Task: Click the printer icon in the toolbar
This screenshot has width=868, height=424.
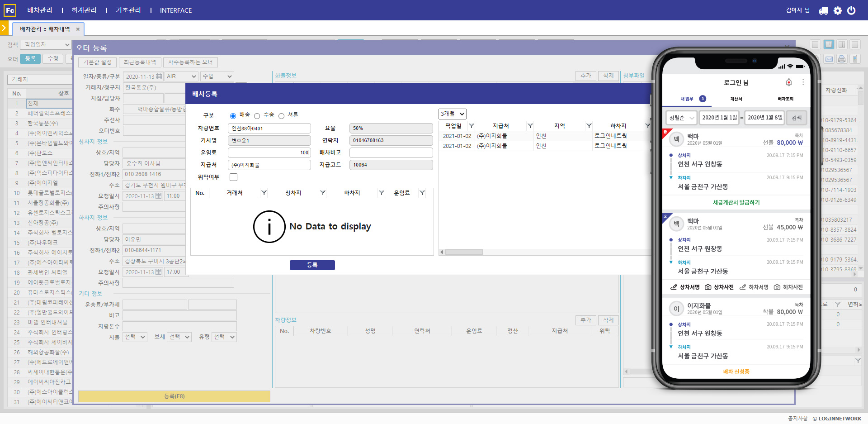Action: point(841,59)
